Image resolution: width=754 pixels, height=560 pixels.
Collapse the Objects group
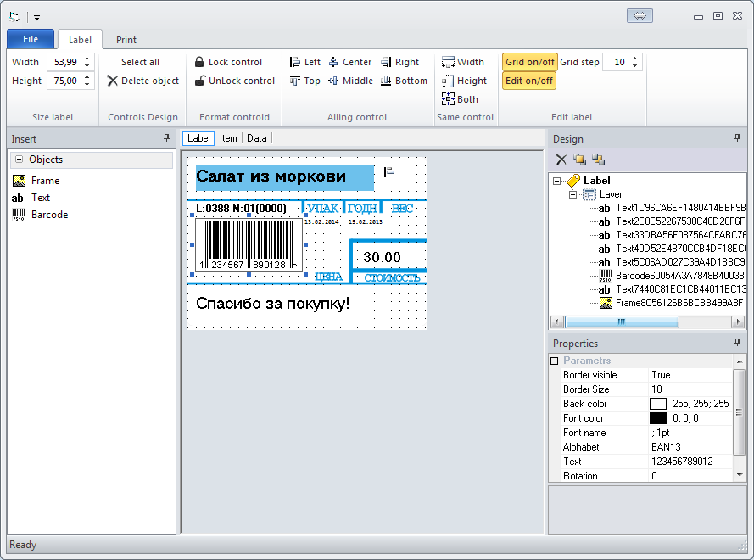[19, 160]
